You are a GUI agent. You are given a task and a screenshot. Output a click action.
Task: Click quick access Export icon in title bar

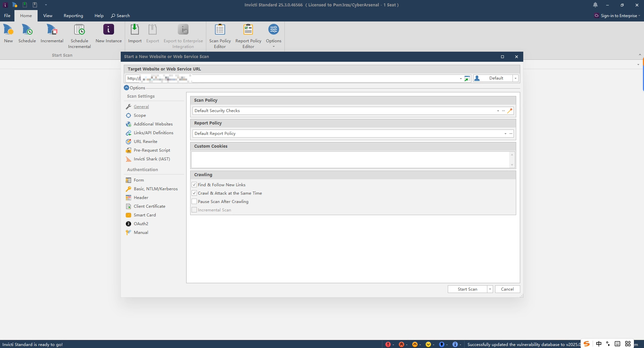click(x=35, y=5)
